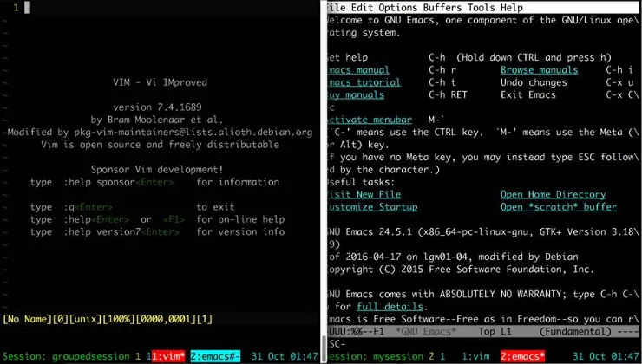Open the *scratch* buffer link
The image size is (642, 364).
[559, 207]
